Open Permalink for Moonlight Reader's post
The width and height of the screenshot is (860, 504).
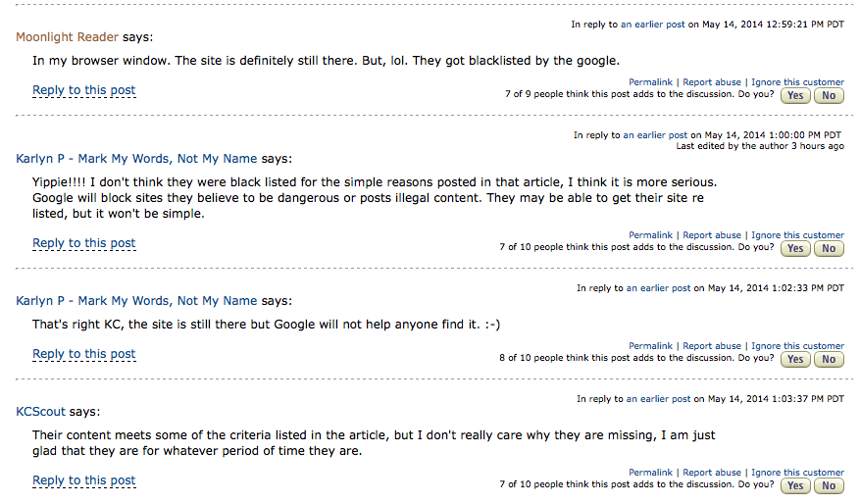point(650,82)
